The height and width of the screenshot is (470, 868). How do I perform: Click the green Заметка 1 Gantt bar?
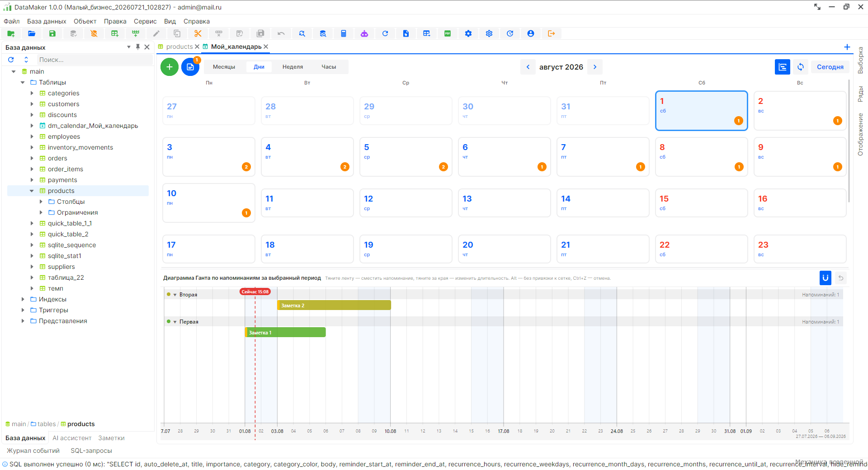pos(285,333)
